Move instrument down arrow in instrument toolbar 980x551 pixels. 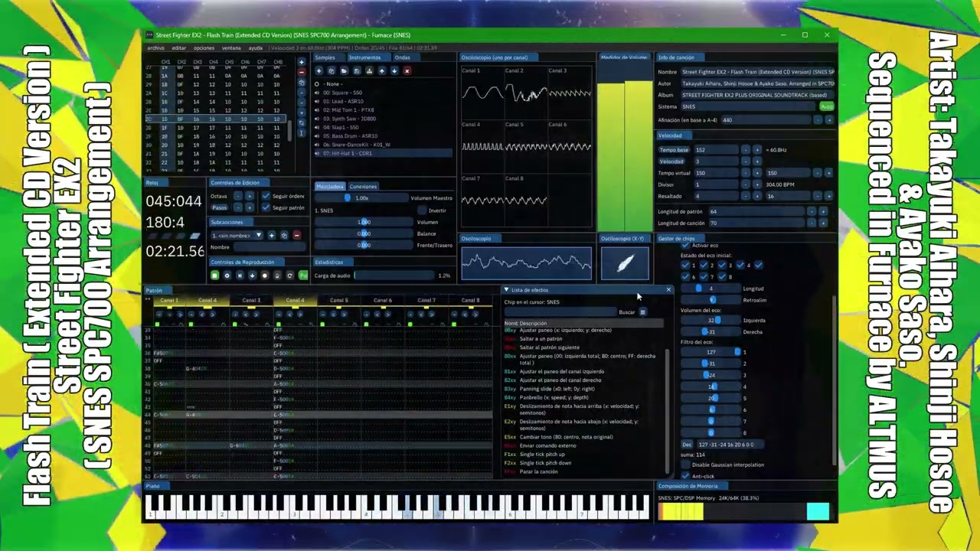394,70
